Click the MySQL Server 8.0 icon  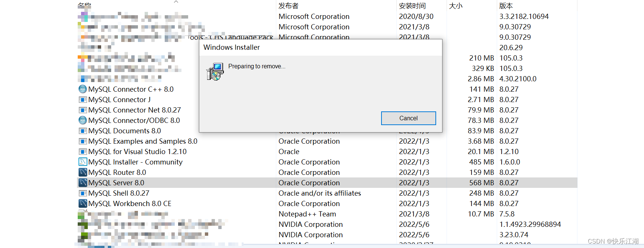(x=83, y=183)
